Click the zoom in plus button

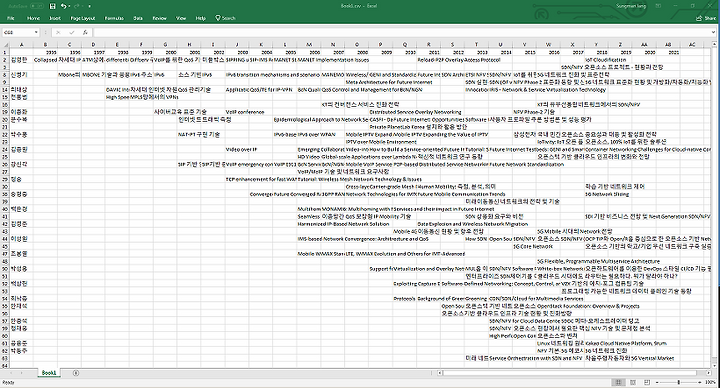pyautogui.click(x=700, y=382)
